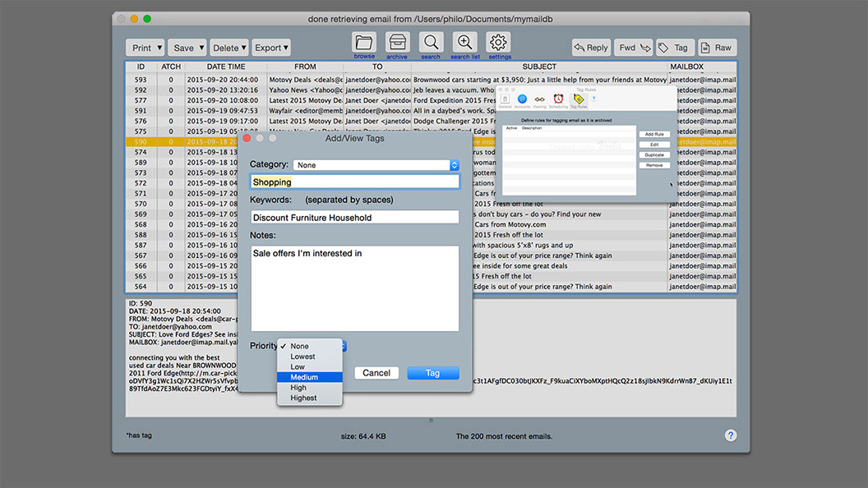Click the Notes text area

pos(355,289)
